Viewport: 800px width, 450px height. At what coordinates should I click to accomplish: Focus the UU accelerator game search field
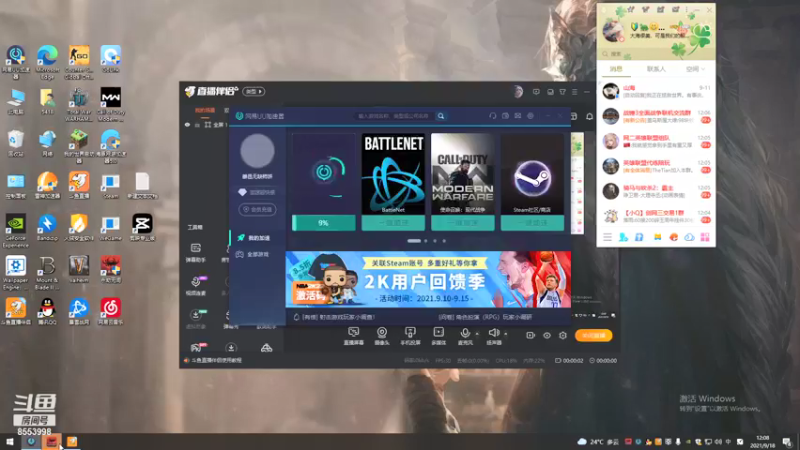coord(394,116)
